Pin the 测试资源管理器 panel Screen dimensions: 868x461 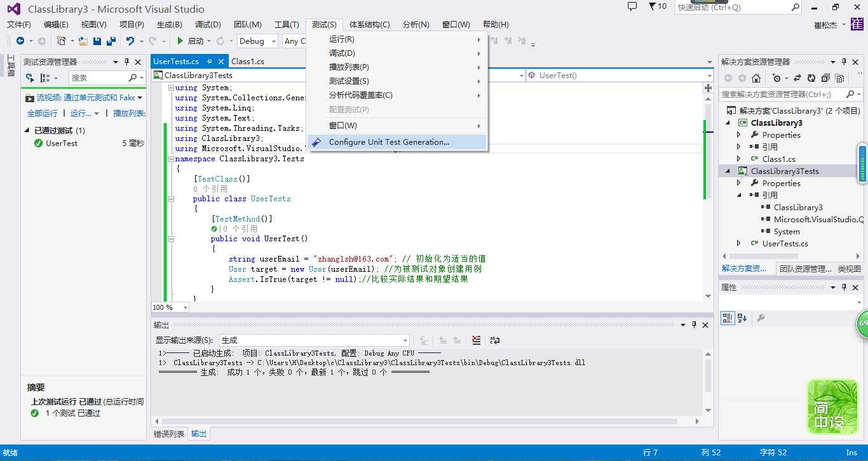(x=126, y=62)
